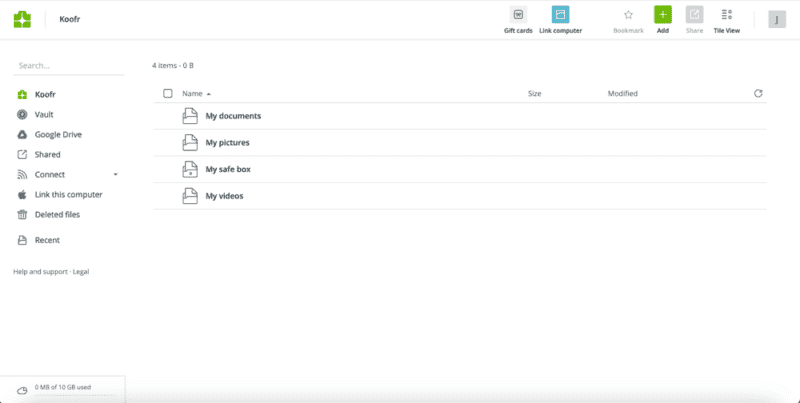Screen dimensions: 800x403
Task: Select Google Drive in sidebar
Action: pyautogui.click(x=58, y=135)
